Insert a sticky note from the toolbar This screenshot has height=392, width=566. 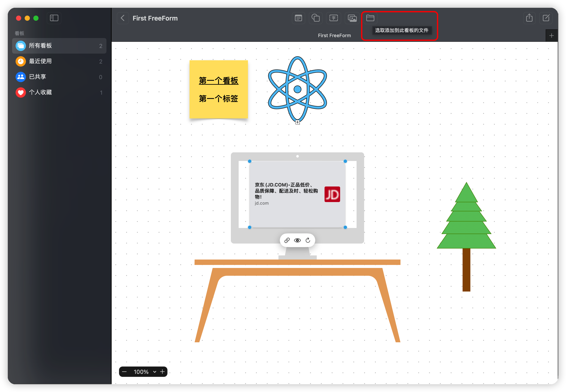click(298, 18)
